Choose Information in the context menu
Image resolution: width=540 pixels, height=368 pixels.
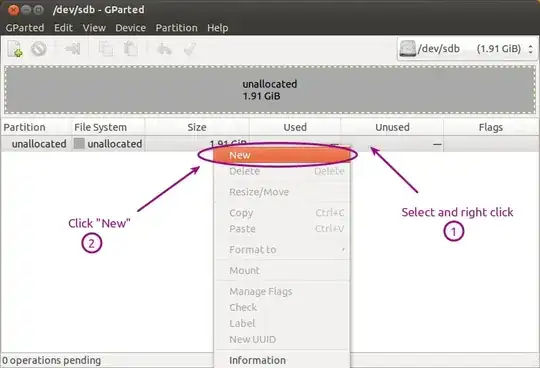pos(282,360)
